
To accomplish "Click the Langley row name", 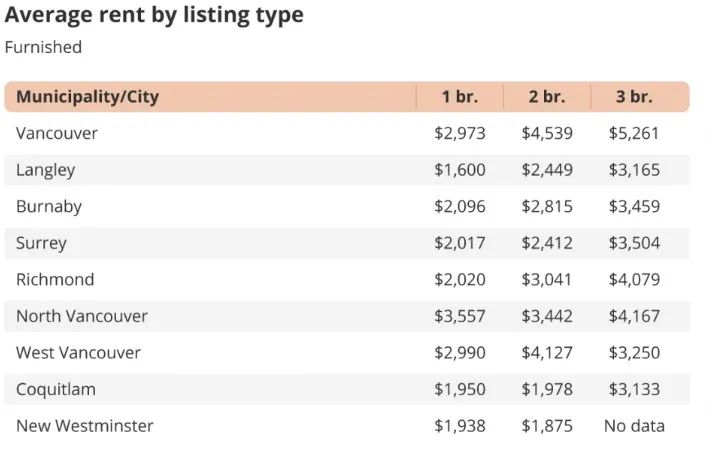I will (x=45, y=170).
